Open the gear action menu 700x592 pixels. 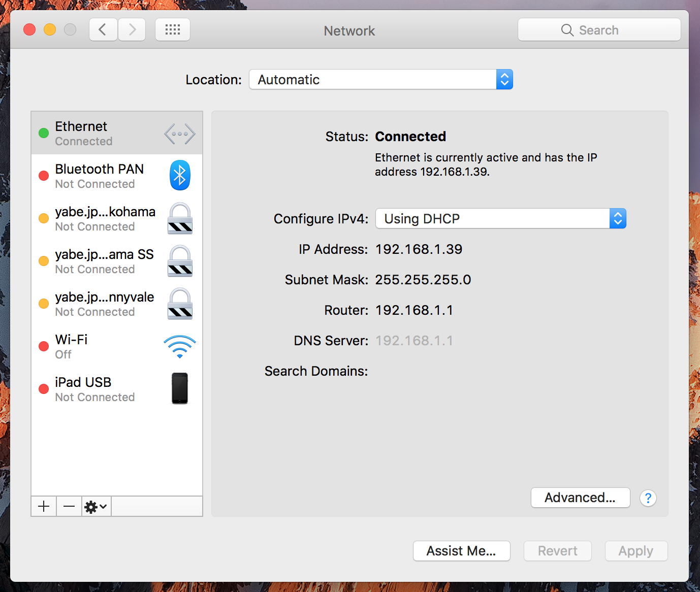pos(96,506)
